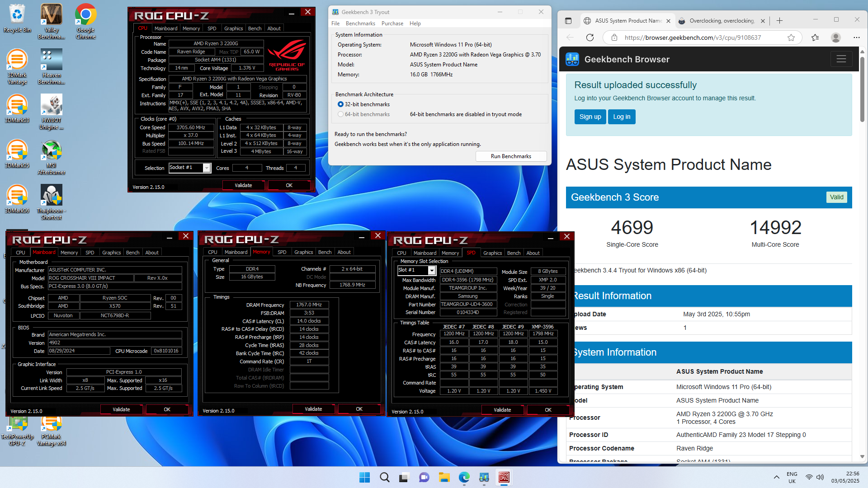This screenshot has width=868, height=488.
Task: Open system clock and date
Action: pyautogui.click(x=845, y=477)
